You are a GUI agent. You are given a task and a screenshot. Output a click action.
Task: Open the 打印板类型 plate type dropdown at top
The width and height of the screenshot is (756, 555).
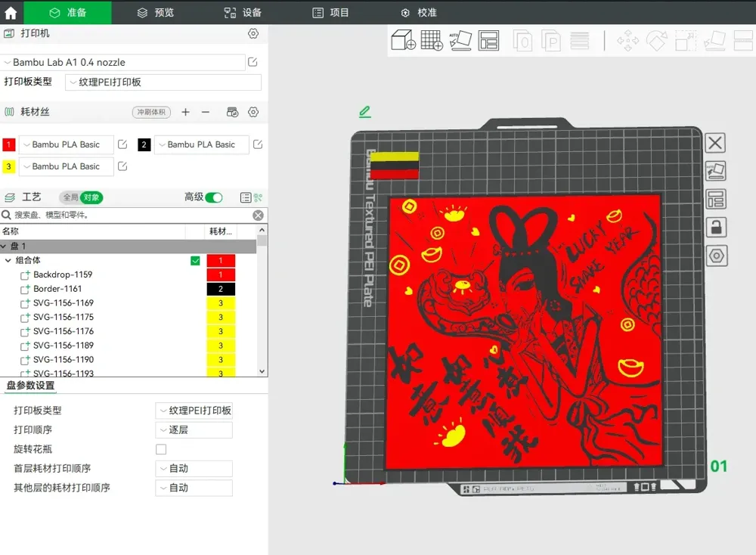coord(163,82)
